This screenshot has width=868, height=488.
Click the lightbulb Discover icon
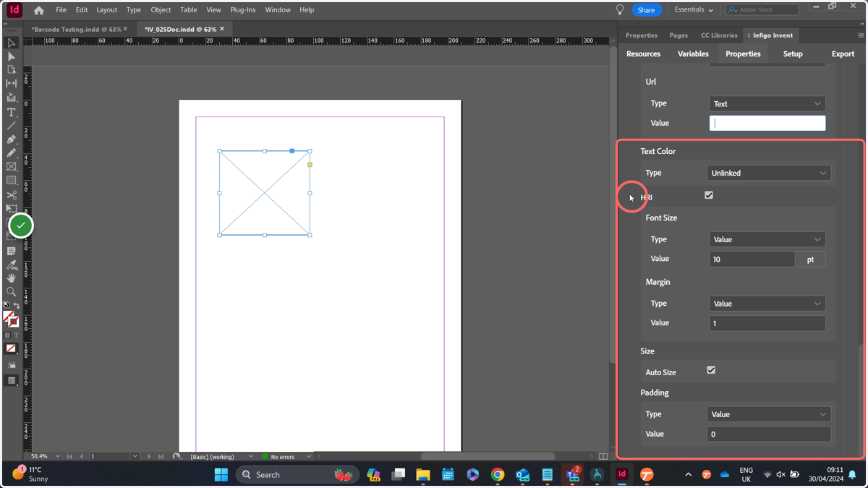coord(620,9)
